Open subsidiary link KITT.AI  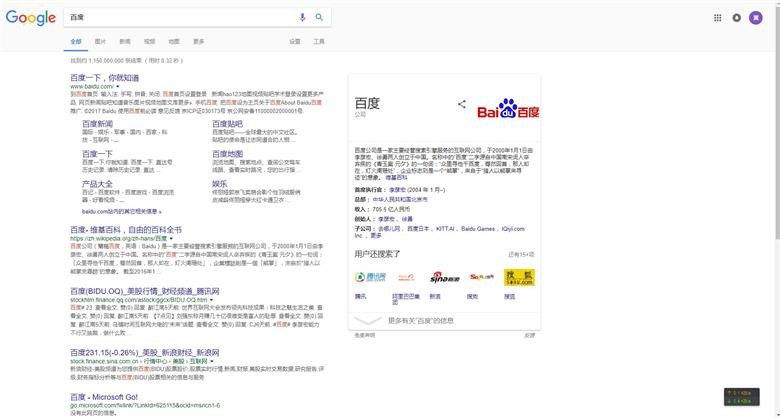click(445, 229)
